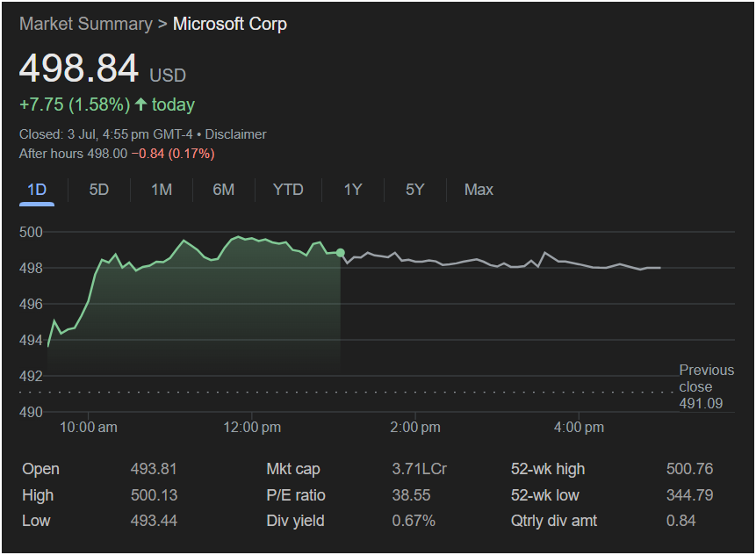Click the green marker dot on the chart
The width and height of the screenshot is (756, 555).
(x=341, y=253)
